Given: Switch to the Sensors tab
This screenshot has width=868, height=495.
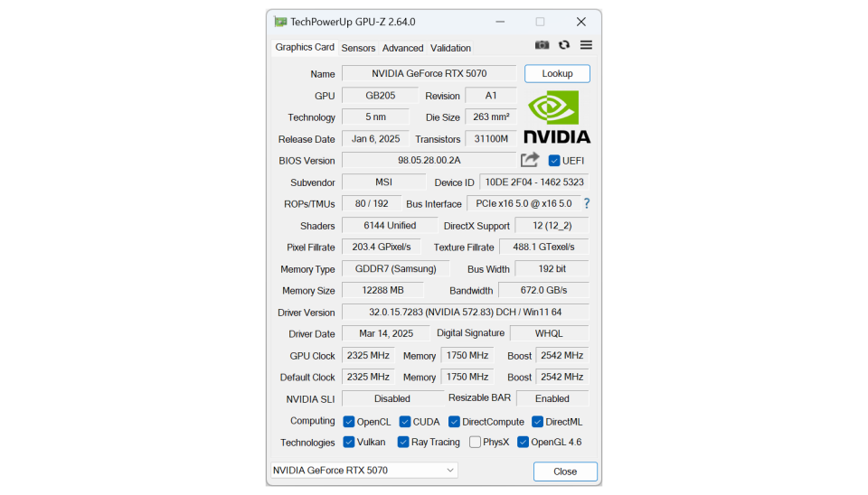Looking at the screenshot, I should [x=358, y=48].
